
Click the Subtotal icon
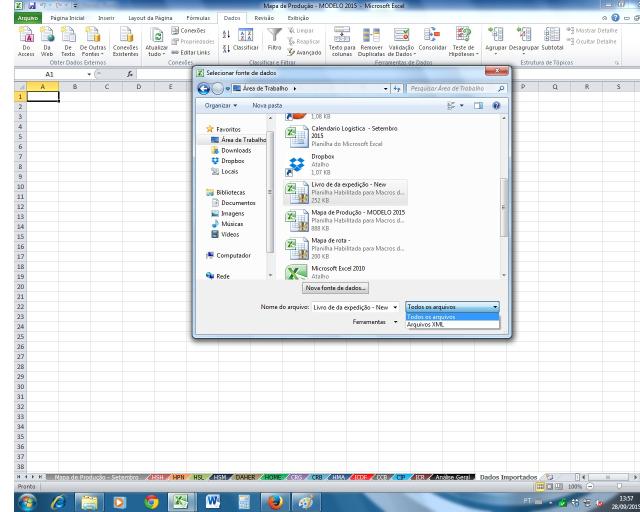coord(552,40)
